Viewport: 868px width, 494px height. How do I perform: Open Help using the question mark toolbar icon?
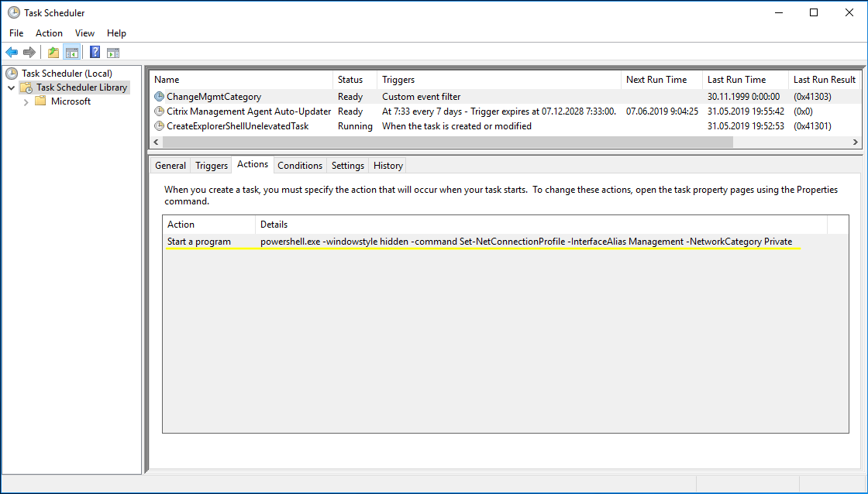(93, 52)
